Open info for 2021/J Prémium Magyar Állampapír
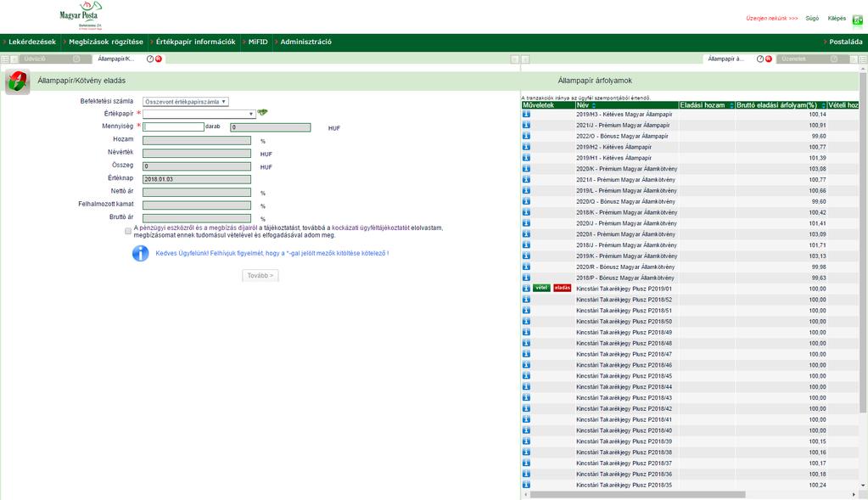This screenshot has height=500, width=868. [x=526, y=125]
